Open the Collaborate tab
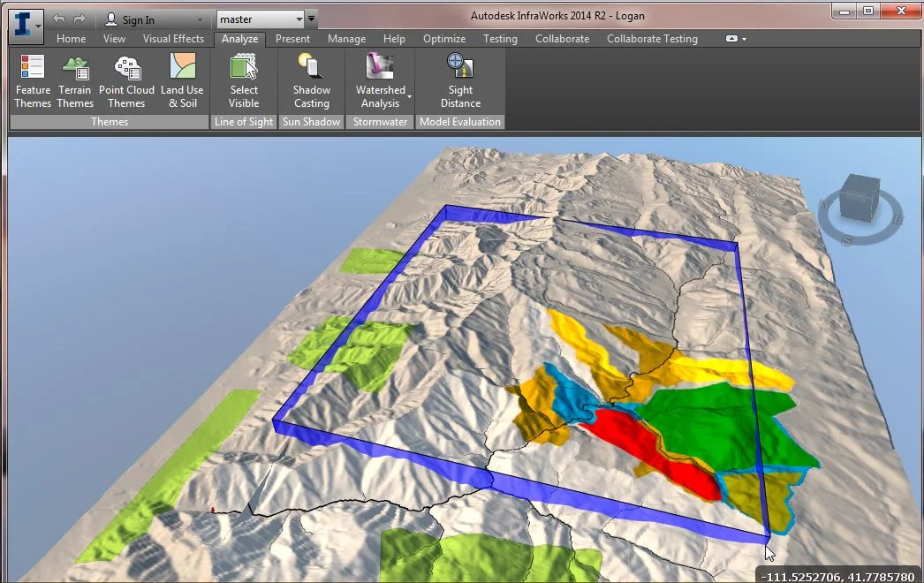Image resolution: width=924 pixels, height=583 pixels. [x=562, y=39]
